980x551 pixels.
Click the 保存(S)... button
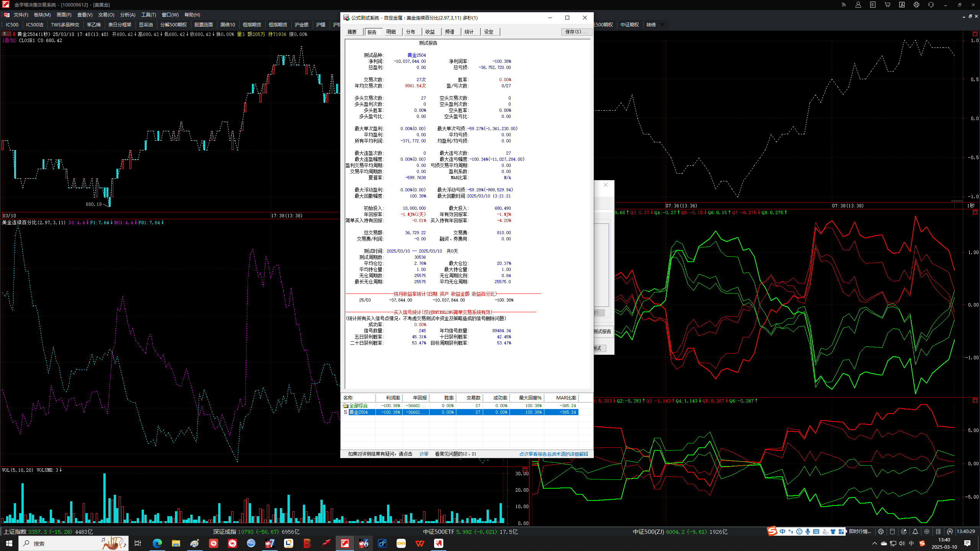click(576, 32)
